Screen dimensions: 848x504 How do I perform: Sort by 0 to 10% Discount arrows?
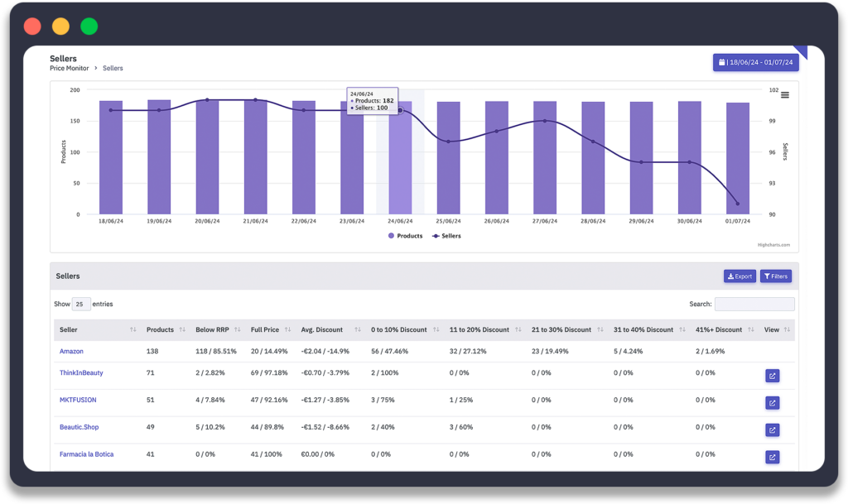click(x=436, y=329)
